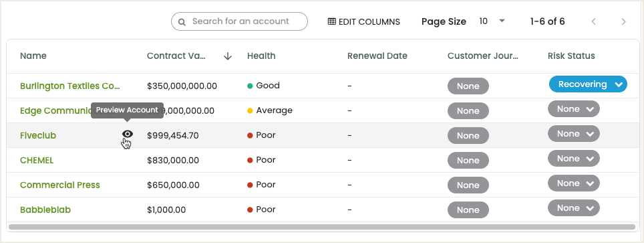Click the horizontal scrollbar below the table
644x243 pixels.
point(322,227)
